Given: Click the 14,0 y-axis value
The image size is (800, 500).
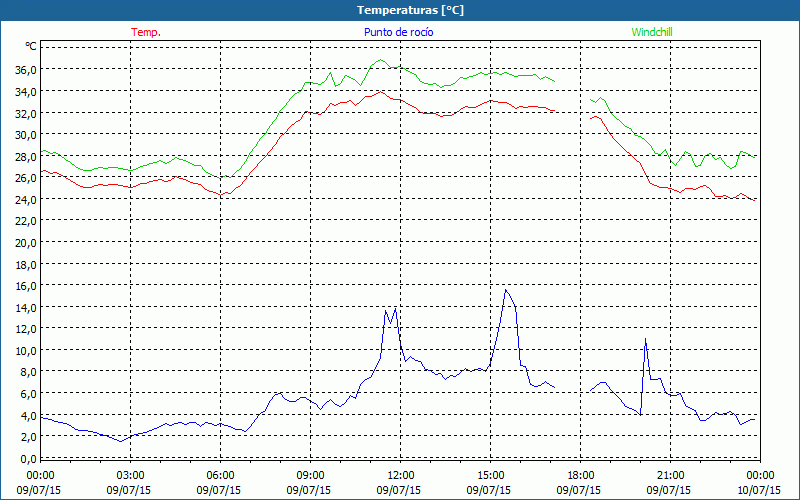Looking at the screenshot, I should 25,308.
